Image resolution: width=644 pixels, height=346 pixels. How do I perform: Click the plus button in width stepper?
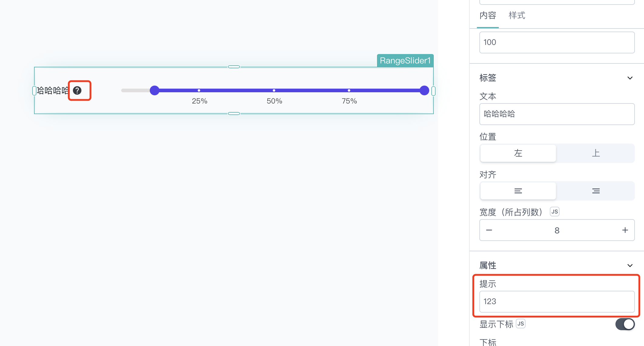tap(625, 230)
